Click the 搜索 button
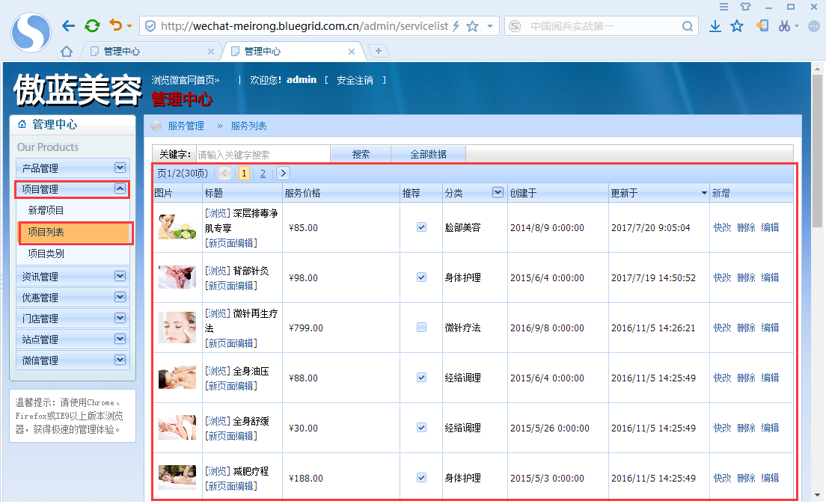The image size is (826, 504). click(x=361, y=154)
